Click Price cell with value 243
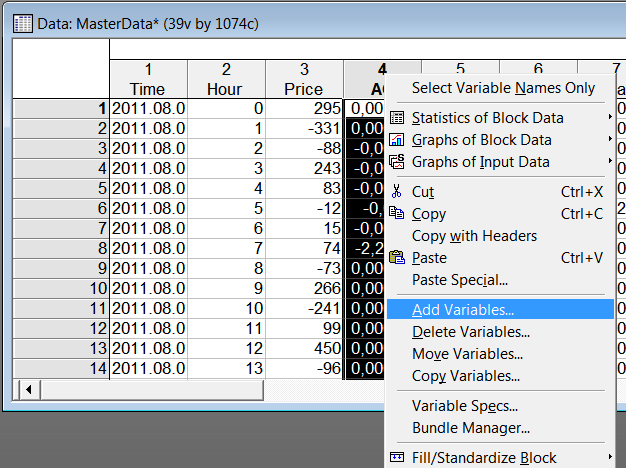 coord(304,169)
